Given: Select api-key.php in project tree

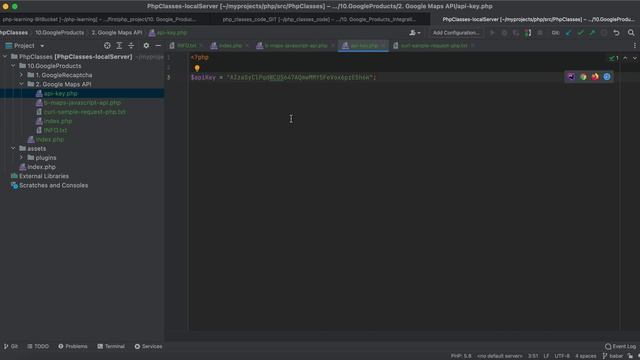Looking at the screenshot, I should tap(60, 93).
